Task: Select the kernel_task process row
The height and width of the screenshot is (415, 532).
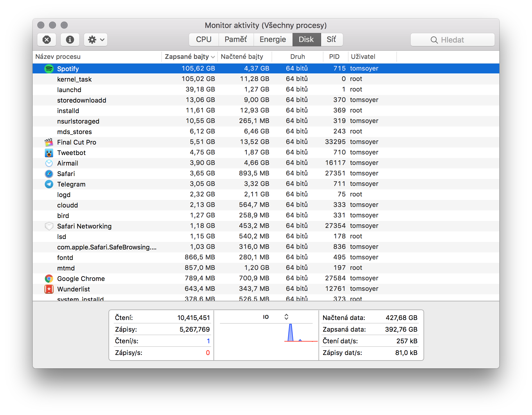Action: pyautogui.click(x=266, y=79)
